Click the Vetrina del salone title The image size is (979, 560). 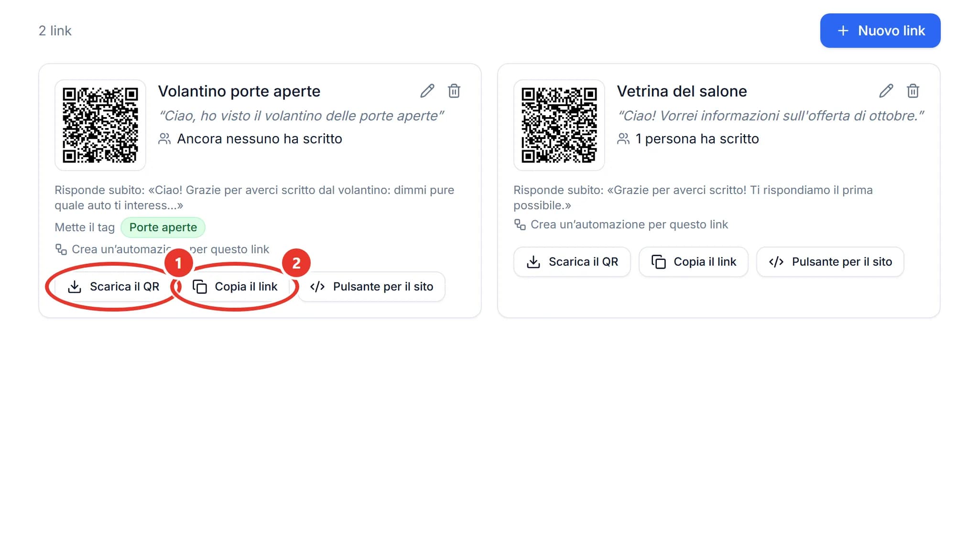(x=682, y=91)
